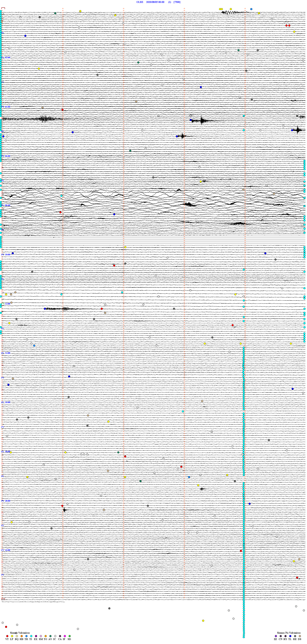This screenshot has height=644, width=307.
Task: Click the yellow LP legend dot
Action: 12,636
